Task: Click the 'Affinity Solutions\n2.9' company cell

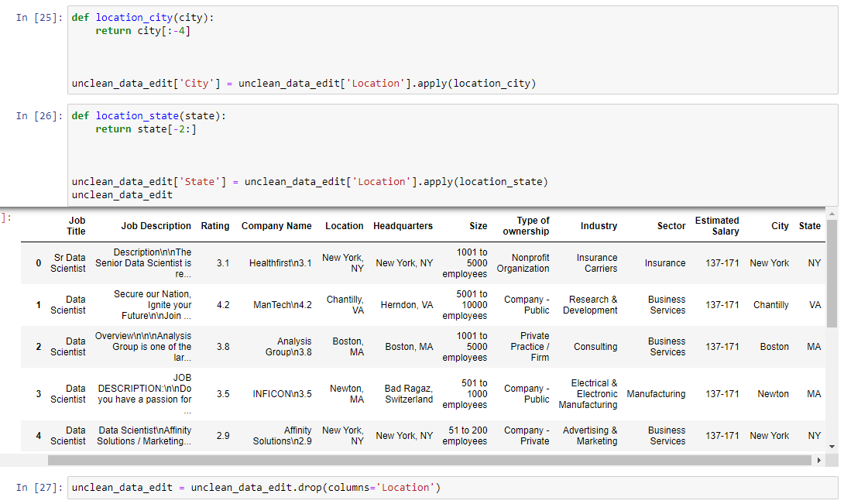Action: 282,436
